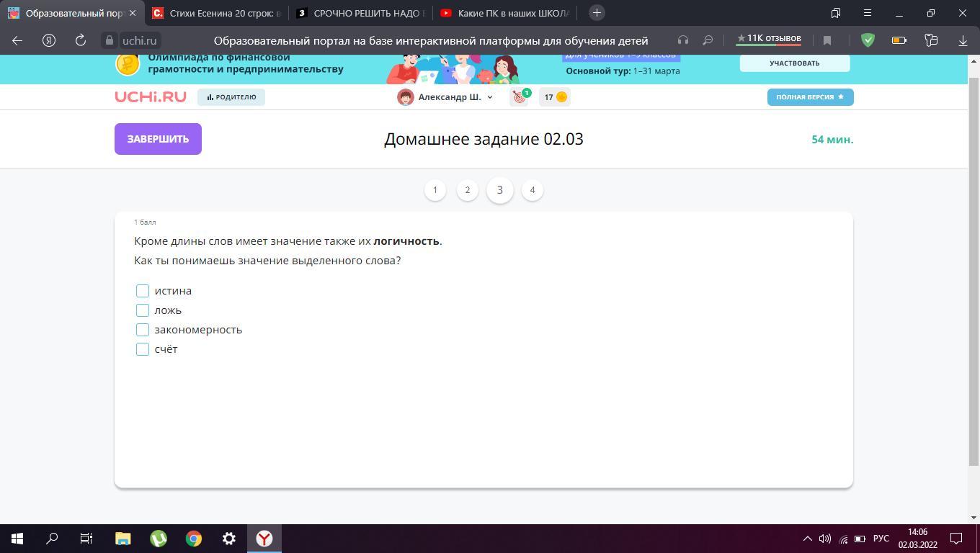Click the target achievements icon with badge
Screen dimensions: 980x553
click(x=520, y=96)
